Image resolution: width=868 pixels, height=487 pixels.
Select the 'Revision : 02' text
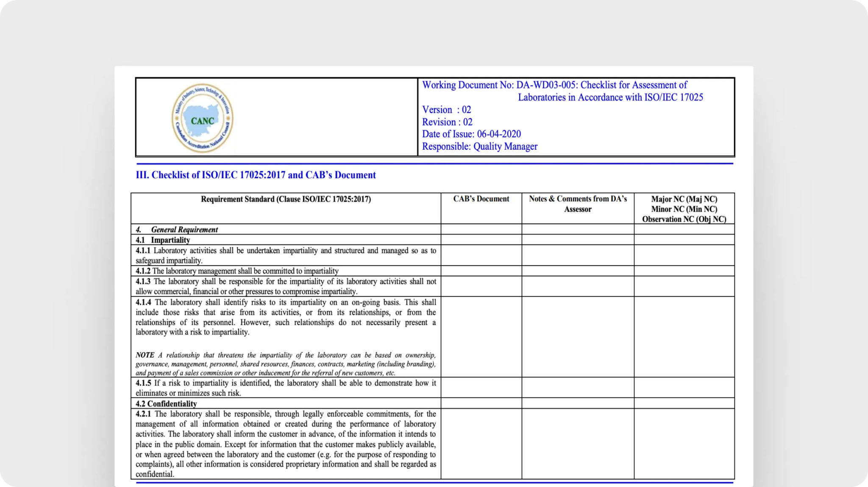click(x=447, y=122)
